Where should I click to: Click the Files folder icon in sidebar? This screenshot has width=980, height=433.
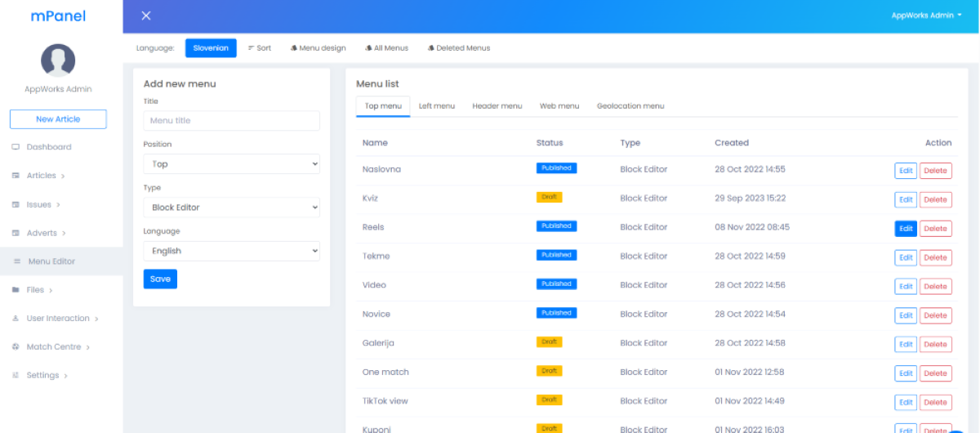click(16, 290)
